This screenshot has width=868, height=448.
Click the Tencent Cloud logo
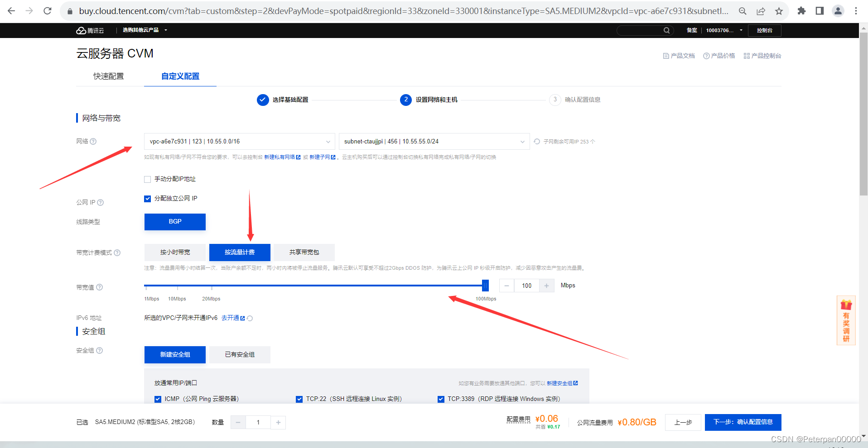(90, 30)
